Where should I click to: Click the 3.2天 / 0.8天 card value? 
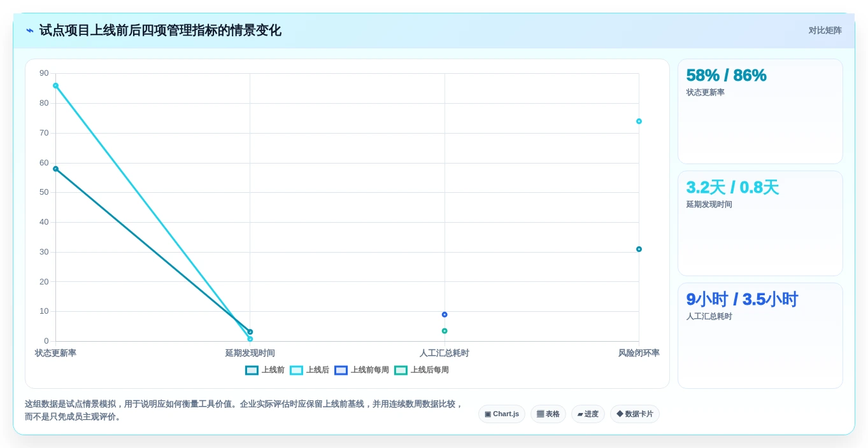point(732,187)
